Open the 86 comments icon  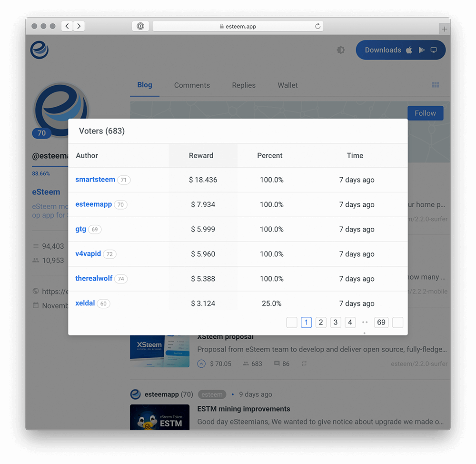point(277,363)
